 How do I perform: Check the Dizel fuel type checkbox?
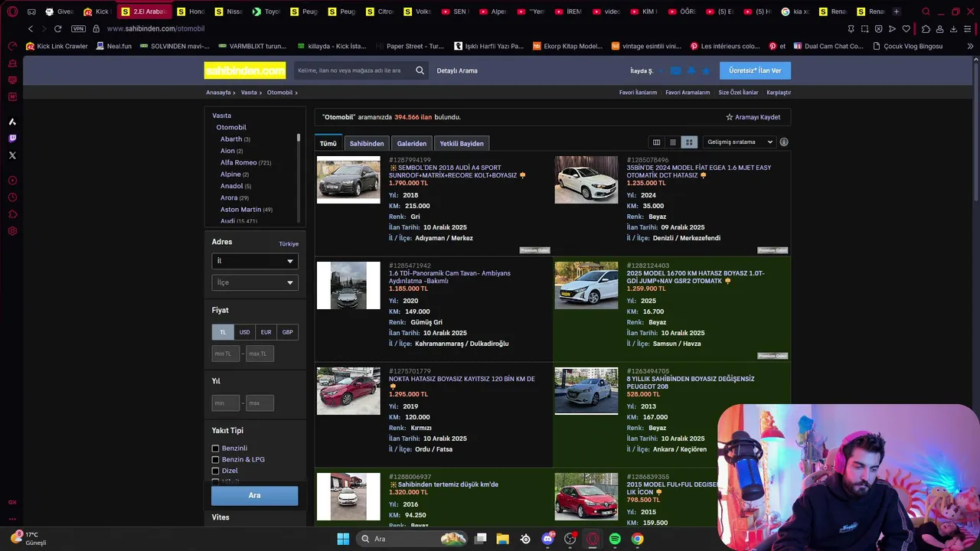point(215,471)
